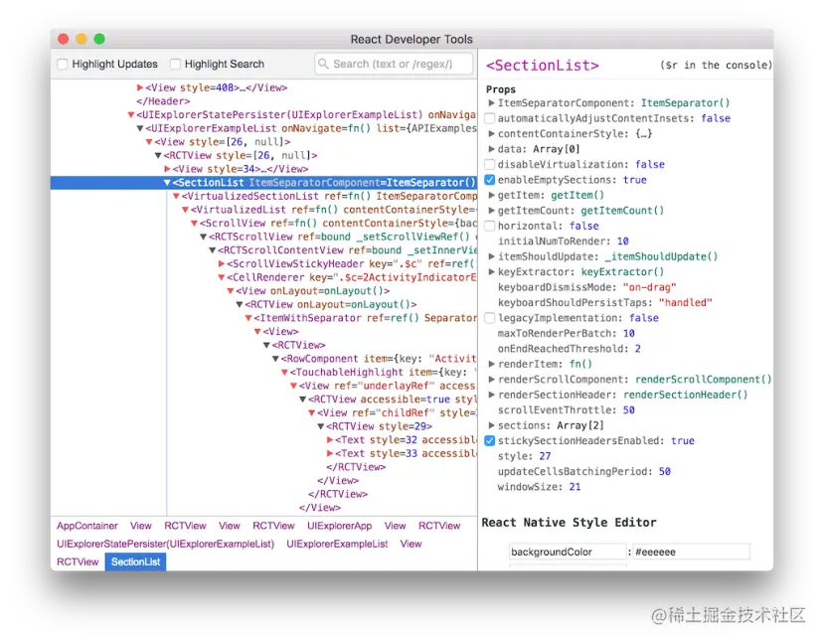Expand the data Array[0] prop
This screenshot has width=825, height=644.
(491, 149)
